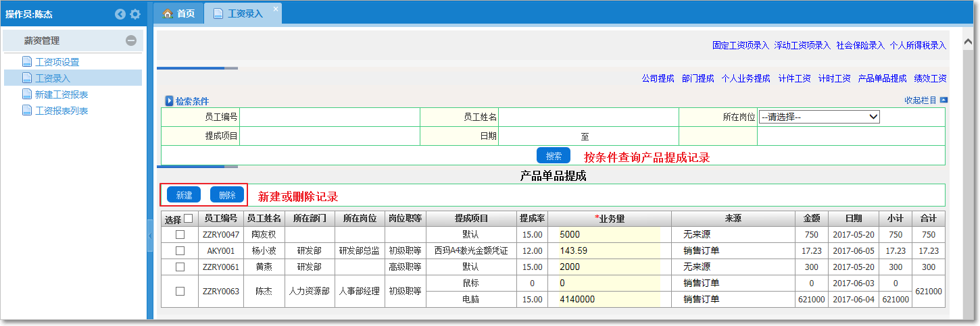Click the 员工编号 search input field
Image resolution: width=980 pixels, height=326 pixels.
tap(329, 117)
